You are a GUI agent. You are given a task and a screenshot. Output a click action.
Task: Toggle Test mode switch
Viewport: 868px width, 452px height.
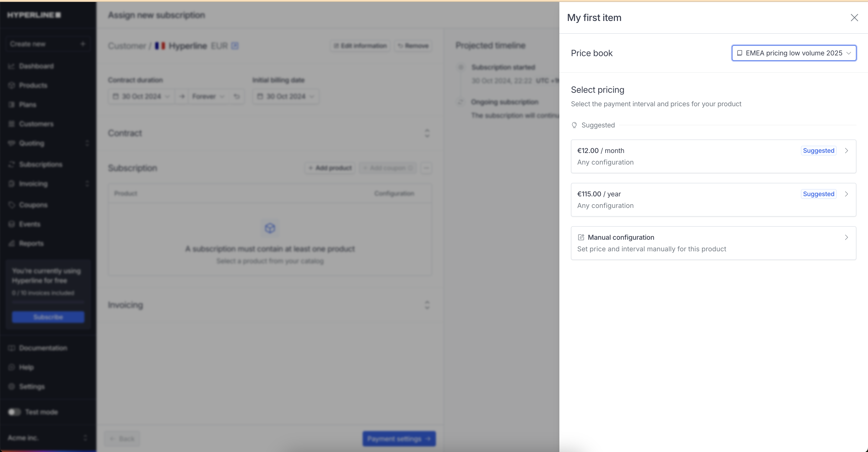tap(14, 412)
